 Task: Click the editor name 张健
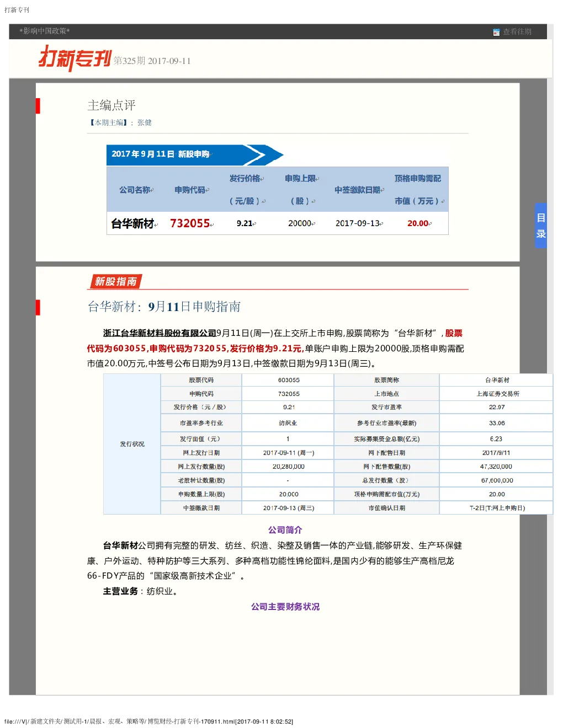click(x=145, y=122)
